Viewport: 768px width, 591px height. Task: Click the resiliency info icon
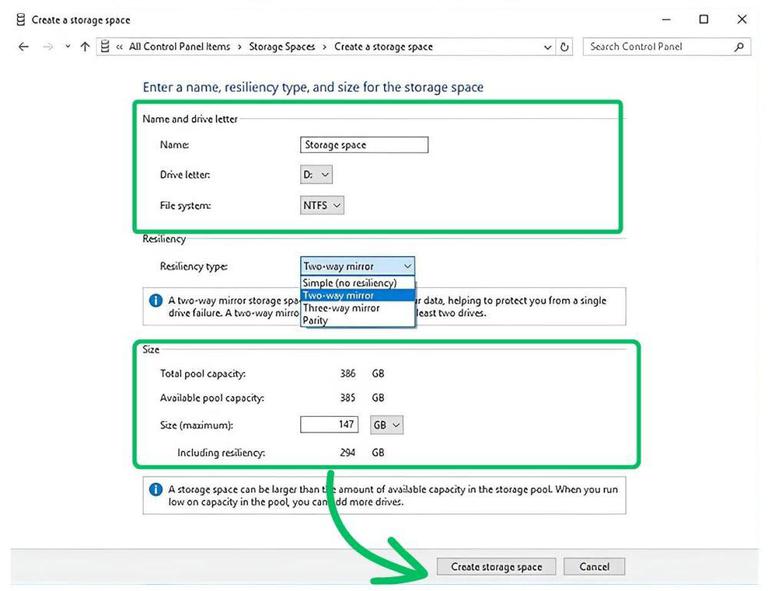click(156, 301)
